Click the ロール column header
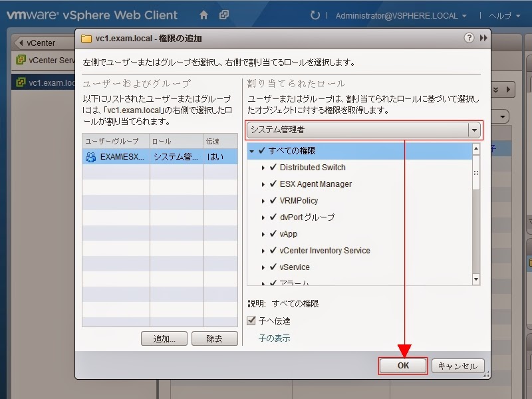Image resolution: width=532 pixels, height=399 pixels. coord(176,141)
